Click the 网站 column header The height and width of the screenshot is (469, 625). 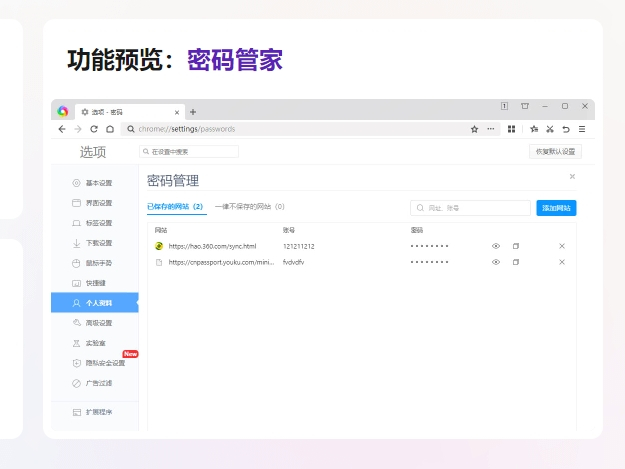tap(161, 230)
